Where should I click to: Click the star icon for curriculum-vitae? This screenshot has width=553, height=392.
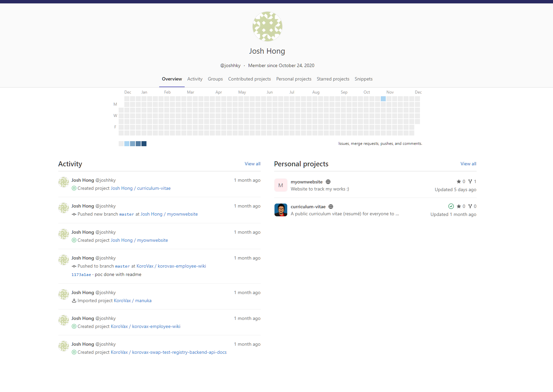[458, 206]
